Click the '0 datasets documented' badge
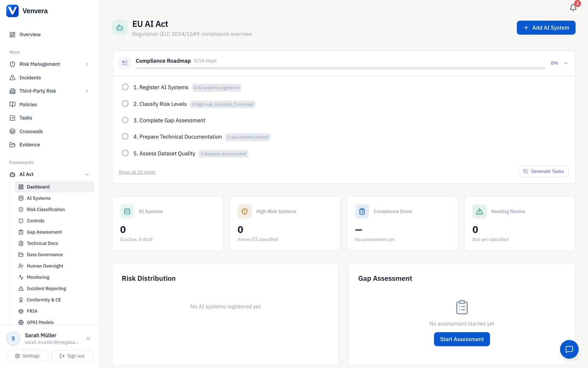Image resolution: width=588 pixels, height=368 pixels. pyautogui.click(x=223, y=154)
